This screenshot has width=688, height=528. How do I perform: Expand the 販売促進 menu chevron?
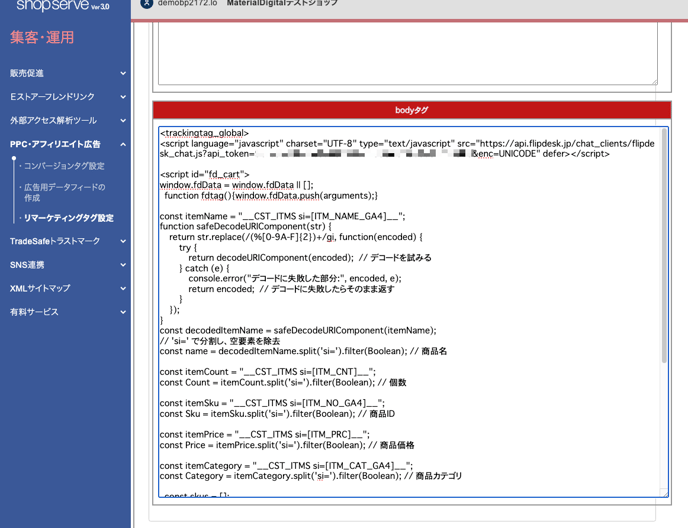click(x=123, y=73)
